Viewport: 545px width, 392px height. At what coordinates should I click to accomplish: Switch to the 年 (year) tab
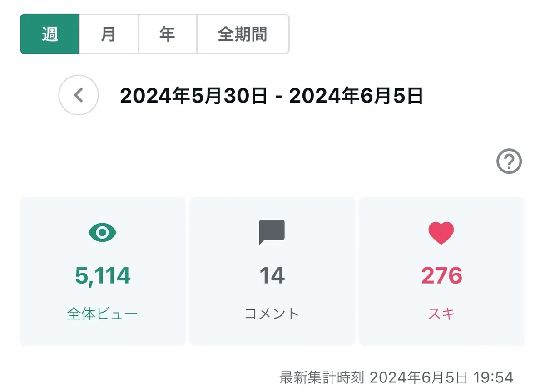167,34
